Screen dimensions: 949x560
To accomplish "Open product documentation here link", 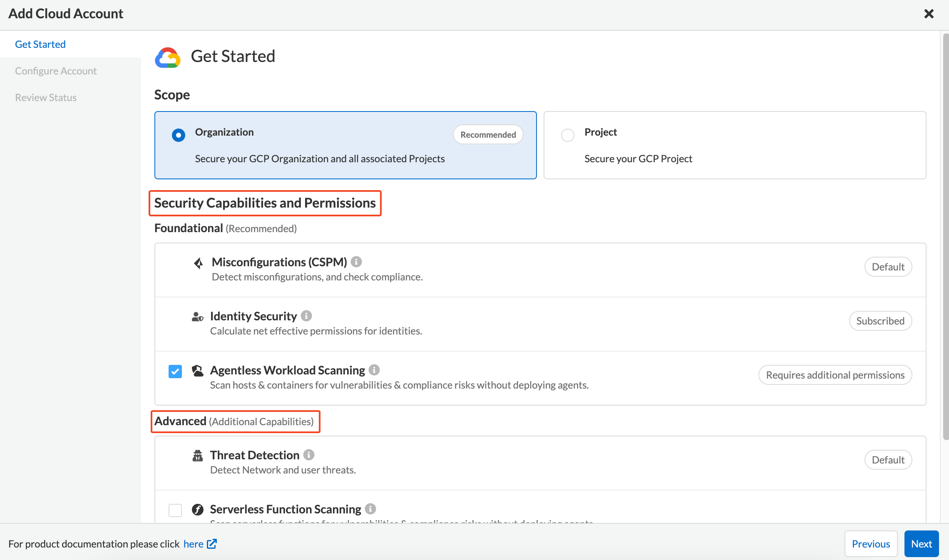I will point(194,544).
